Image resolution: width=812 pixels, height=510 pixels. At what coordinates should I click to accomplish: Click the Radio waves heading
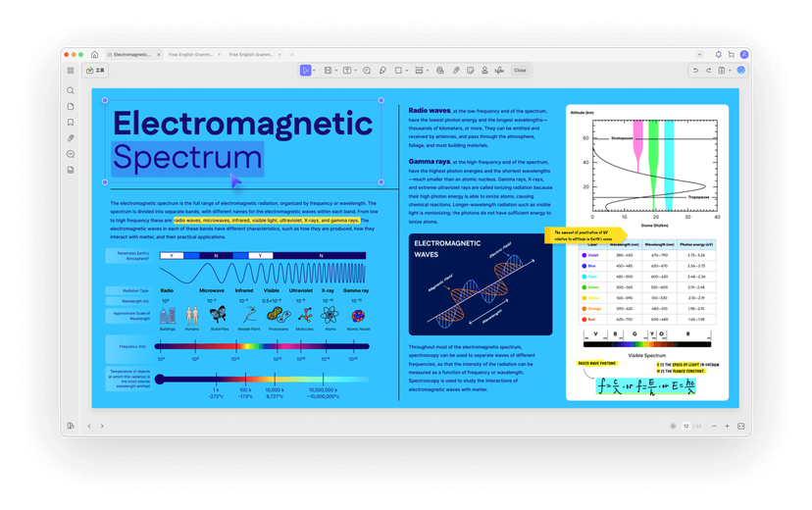430,110
